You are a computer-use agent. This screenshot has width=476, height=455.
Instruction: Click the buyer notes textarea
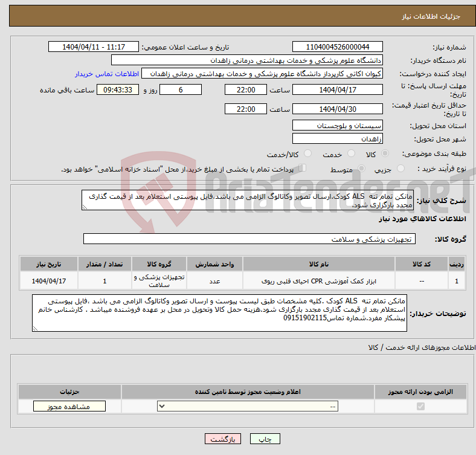click(x=219, y=313)
